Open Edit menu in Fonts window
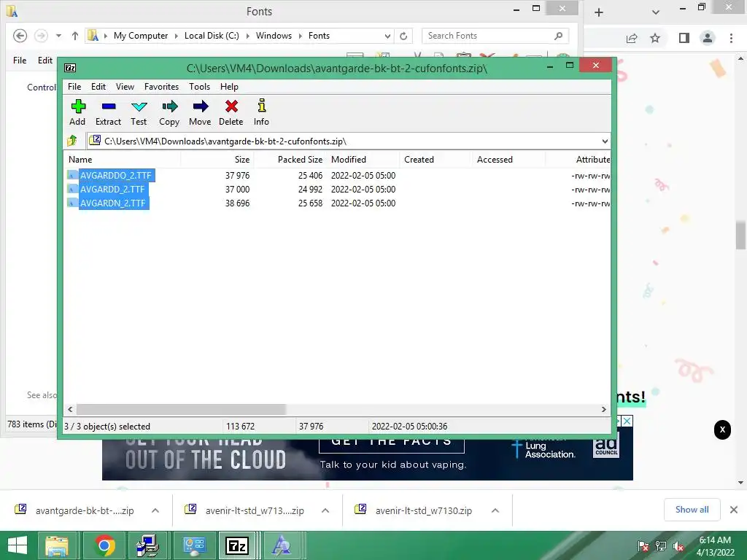The width and height of the screenshot is (747, 560). click(45, 61)
